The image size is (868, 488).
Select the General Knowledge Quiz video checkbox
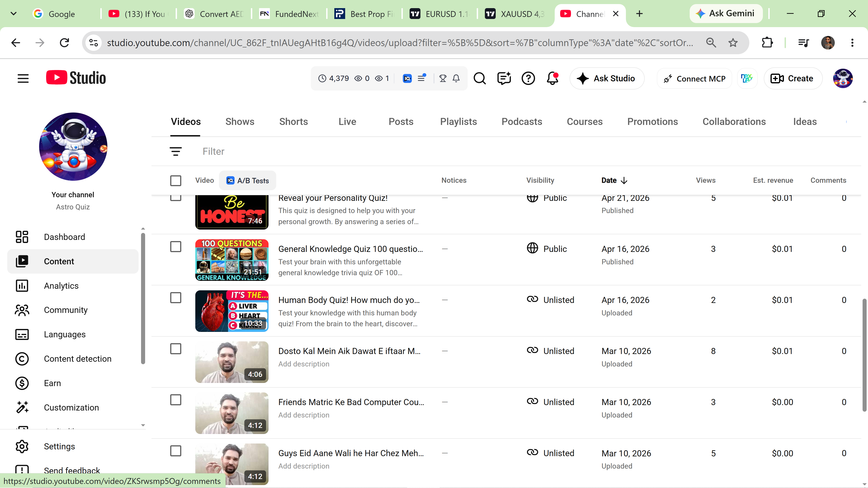[x=176, y=246]
